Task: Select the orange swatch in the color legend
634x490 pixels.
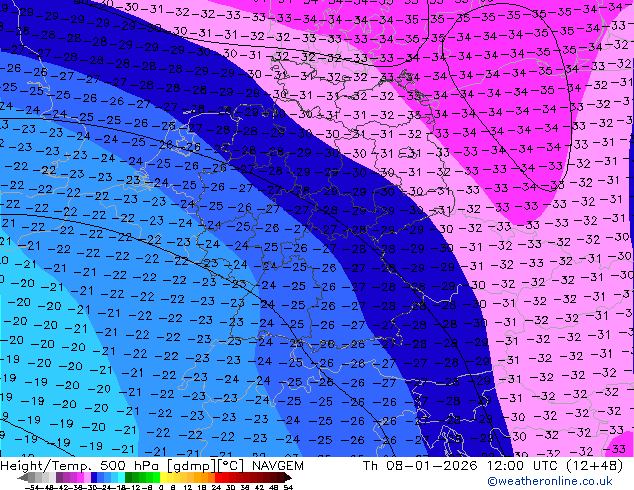Action: pos(205,478)
